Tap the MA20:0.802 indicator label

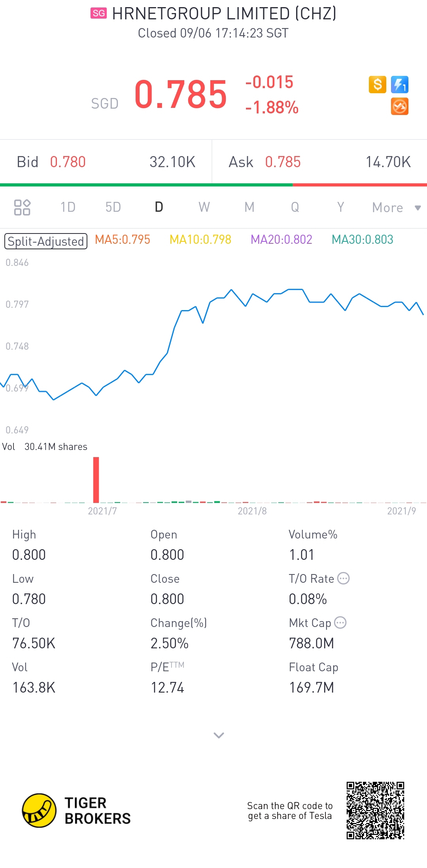click(x=282, y=239)
